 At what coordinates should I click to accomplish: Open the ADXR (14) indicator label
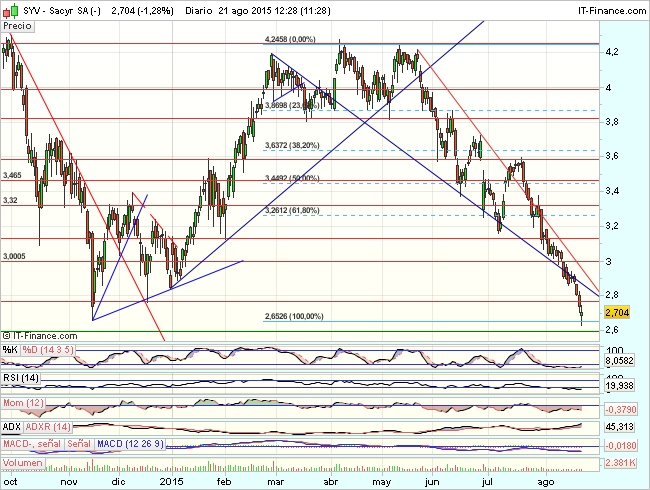click(x=47, y=426)
